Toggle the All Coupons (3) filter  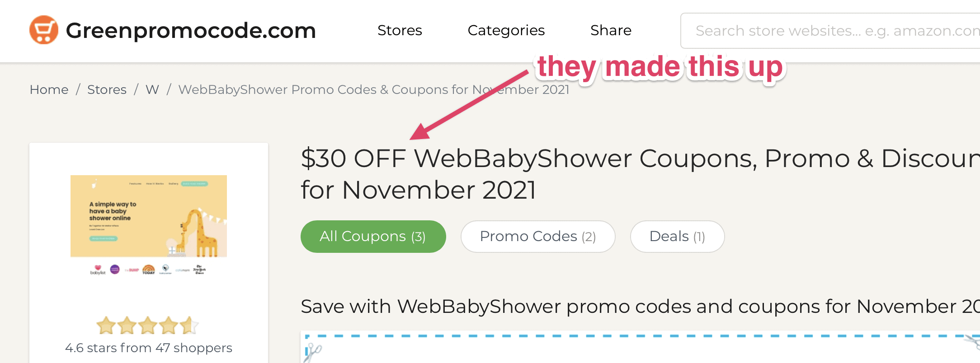pos(373,236)
